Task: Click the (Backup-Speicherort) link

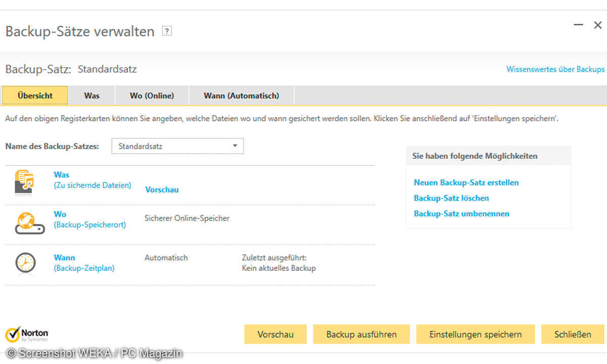Action: (x=90, y=224)
